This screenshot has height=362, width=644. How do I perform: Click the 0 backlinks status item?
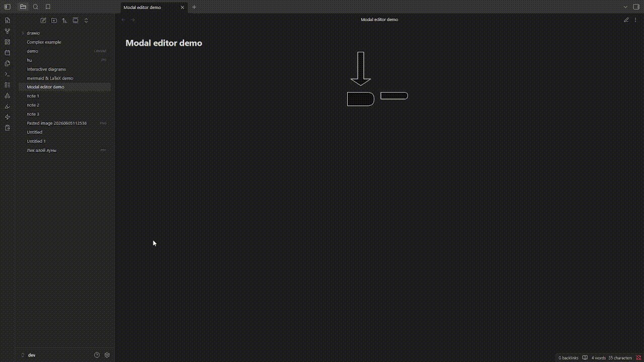pos(568,358)
